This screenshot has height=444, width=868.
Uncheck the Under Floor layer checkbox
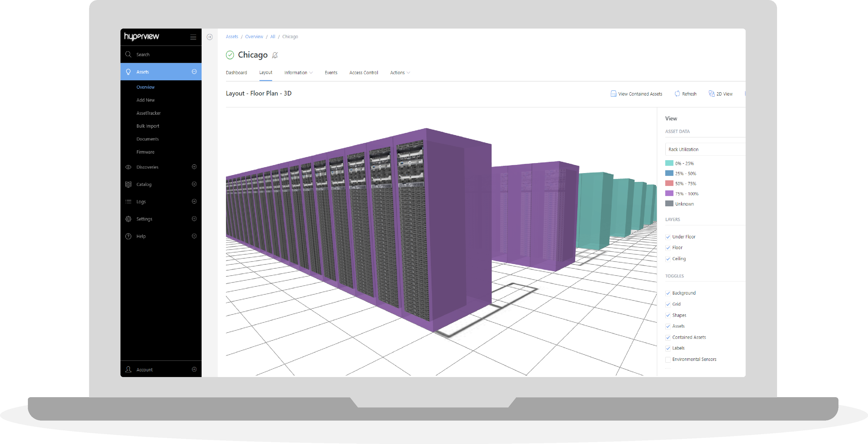(x=668, y=237)
